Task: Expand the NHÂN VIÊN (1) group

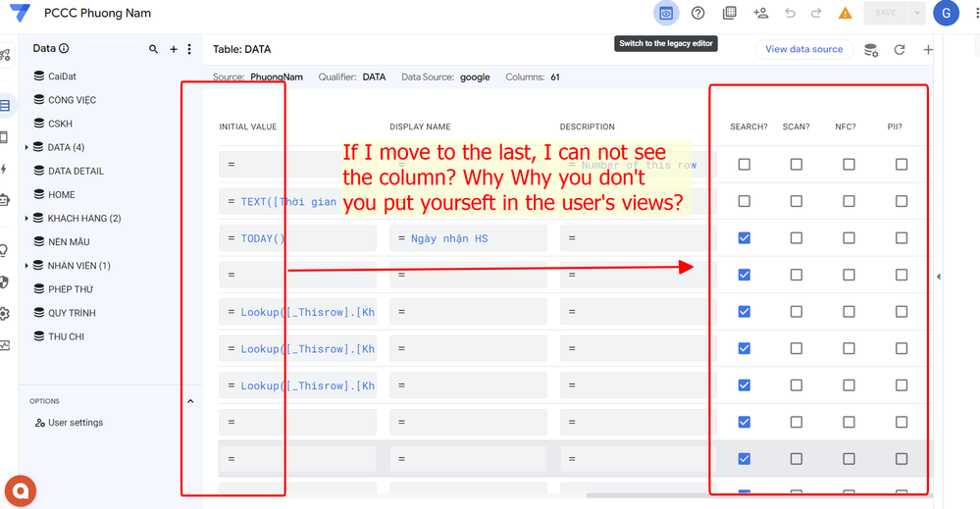Action: tap(26, 266)
